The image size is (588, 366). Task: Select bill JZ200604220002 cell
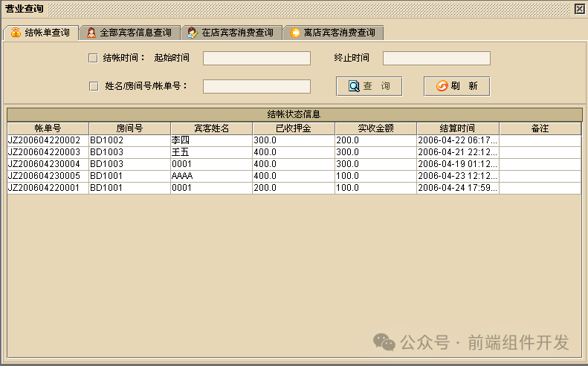48,140
